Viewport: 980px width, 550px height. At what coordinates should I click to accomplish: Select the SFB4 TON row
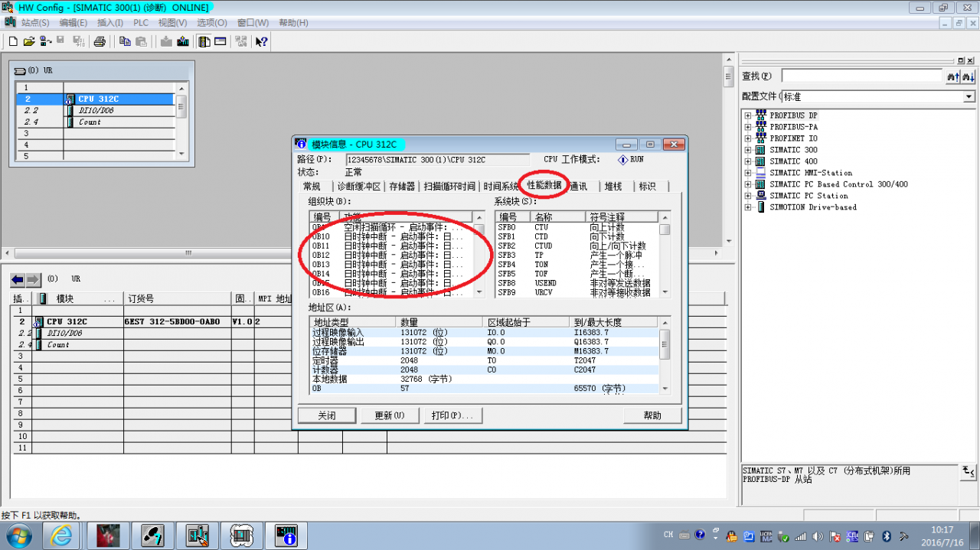[x=578, y=264]
